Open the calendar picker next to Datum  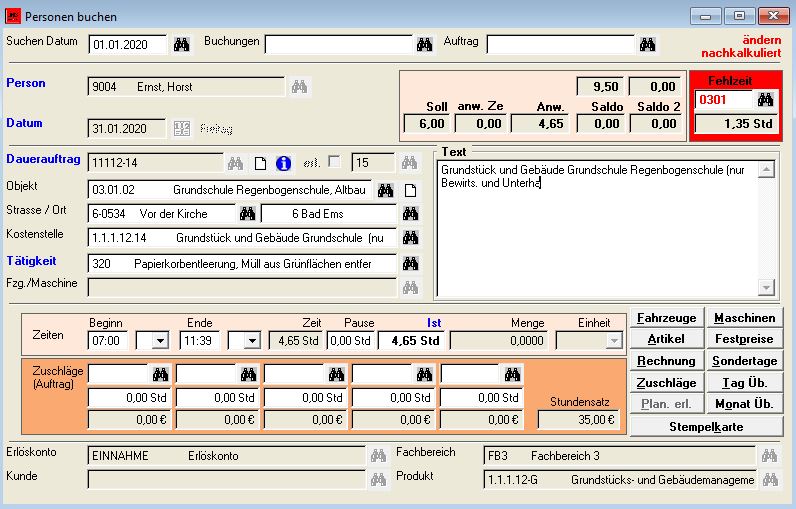(182, 128)
